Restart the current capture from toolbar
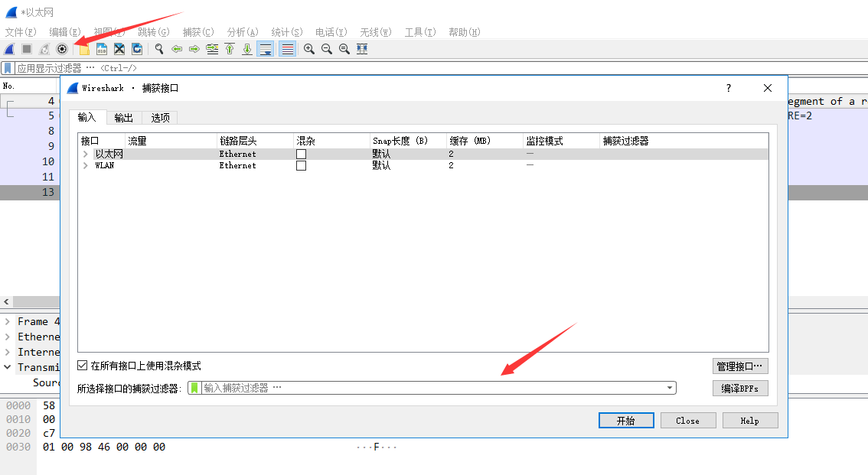 pos(44,49)
